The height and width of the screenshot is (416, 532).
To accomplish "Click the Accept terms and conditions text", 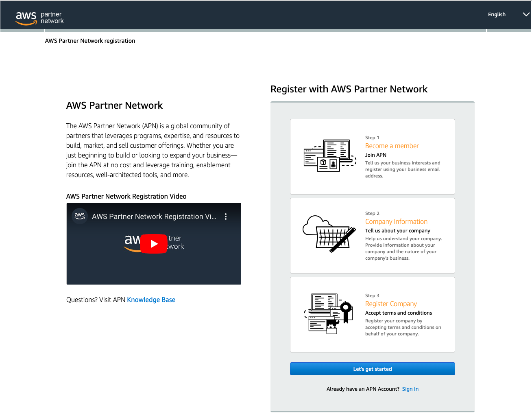I will (398, 313).
